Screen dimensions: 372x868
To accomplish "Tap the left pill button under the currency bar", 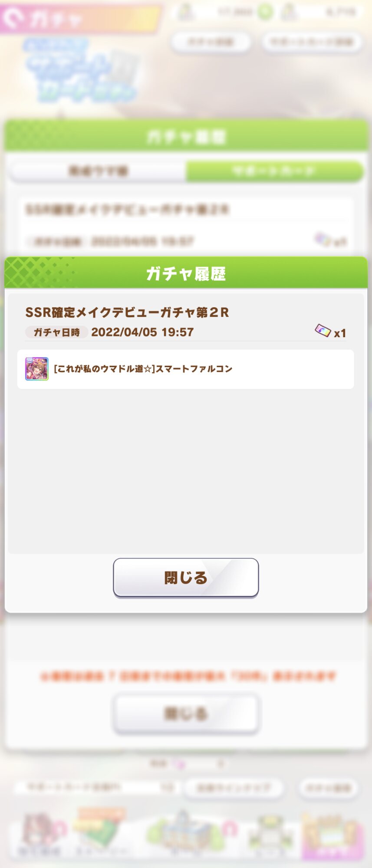I will 211,42.
